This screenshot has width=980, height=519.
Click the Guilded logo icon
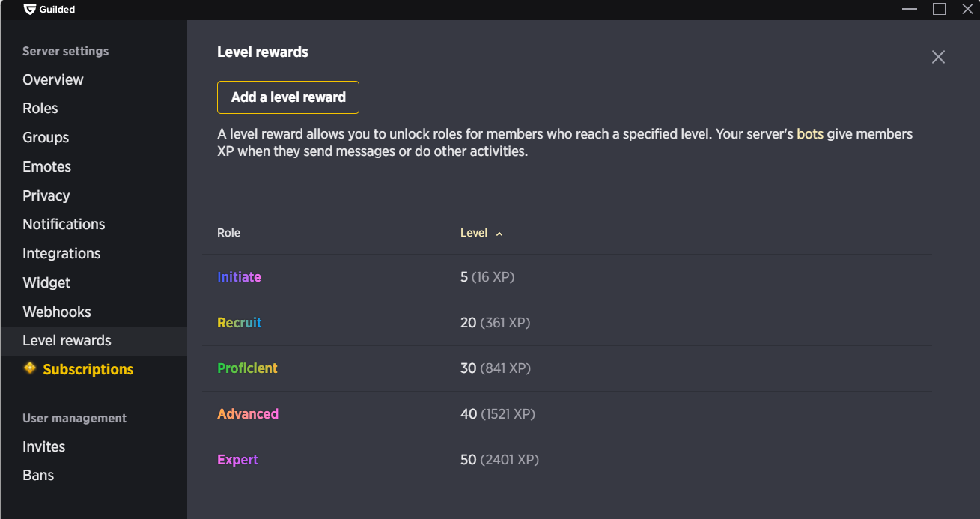point(29,10)
